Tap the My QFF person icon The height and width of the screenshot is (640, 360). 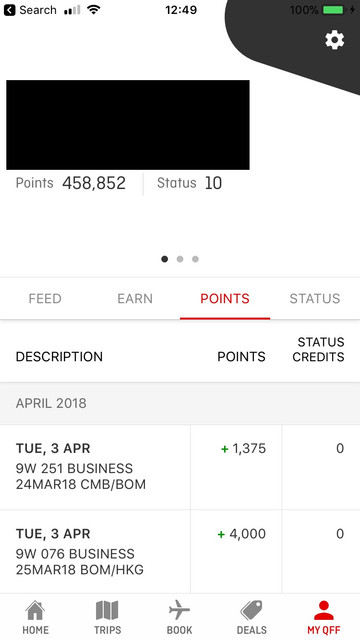324,611
